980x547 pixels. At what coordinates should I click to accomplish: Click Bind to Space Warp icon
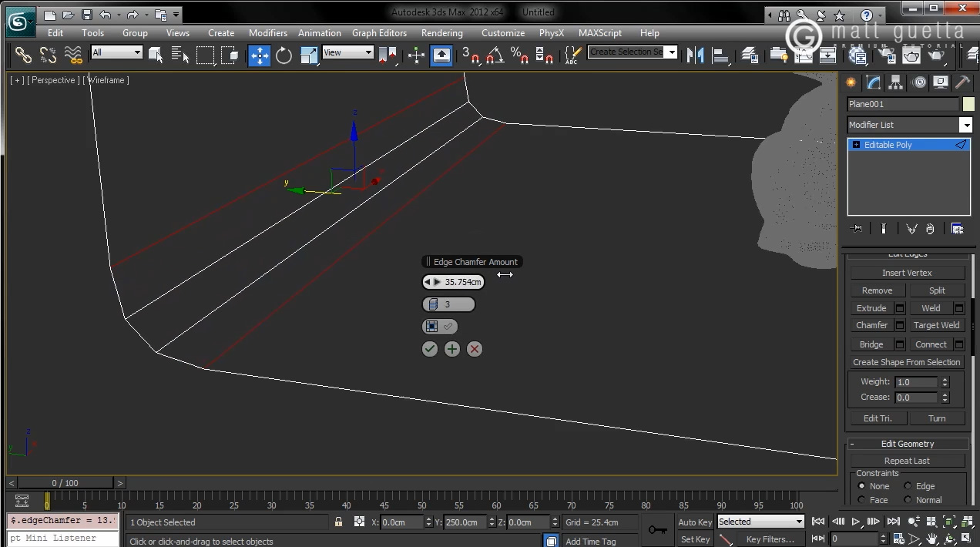tap(73, 55)
